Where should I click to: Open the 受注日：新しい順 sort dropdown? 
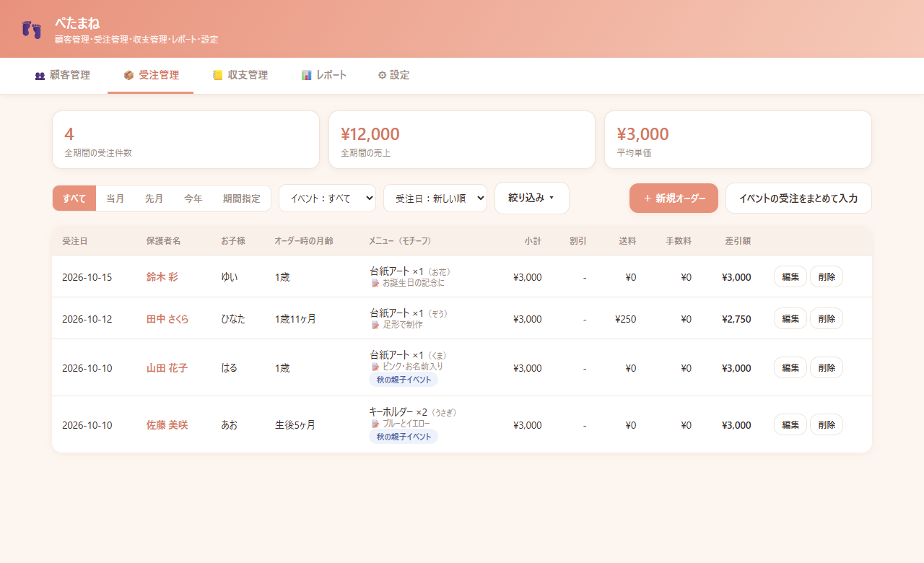point(435,198)
